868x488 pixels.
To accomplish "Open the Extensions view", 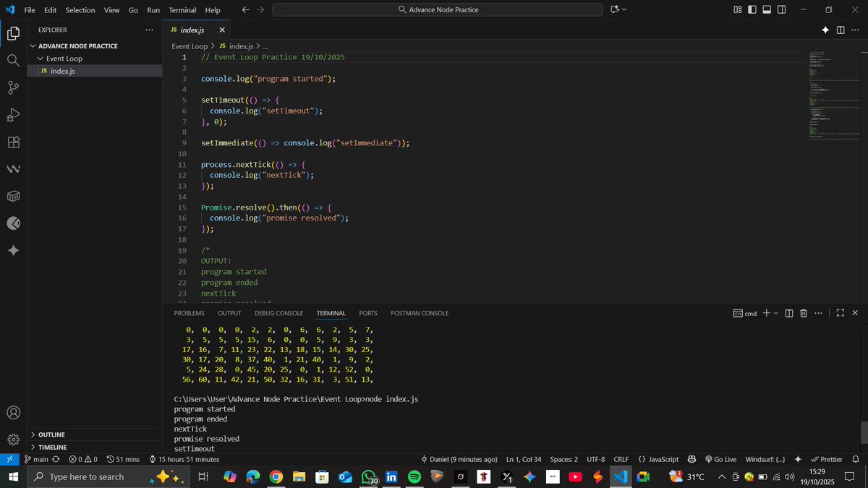I will [x=13, y=142].
